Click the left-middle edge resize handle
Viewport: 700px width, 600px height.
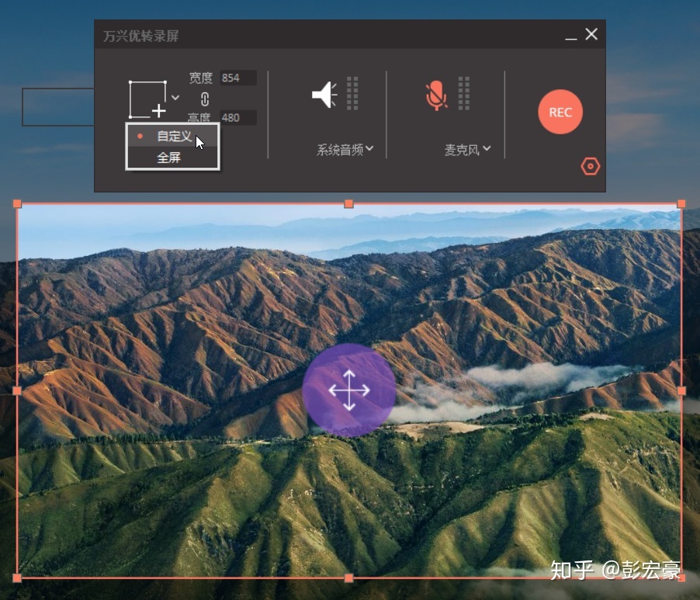click(x=17, y=391)
